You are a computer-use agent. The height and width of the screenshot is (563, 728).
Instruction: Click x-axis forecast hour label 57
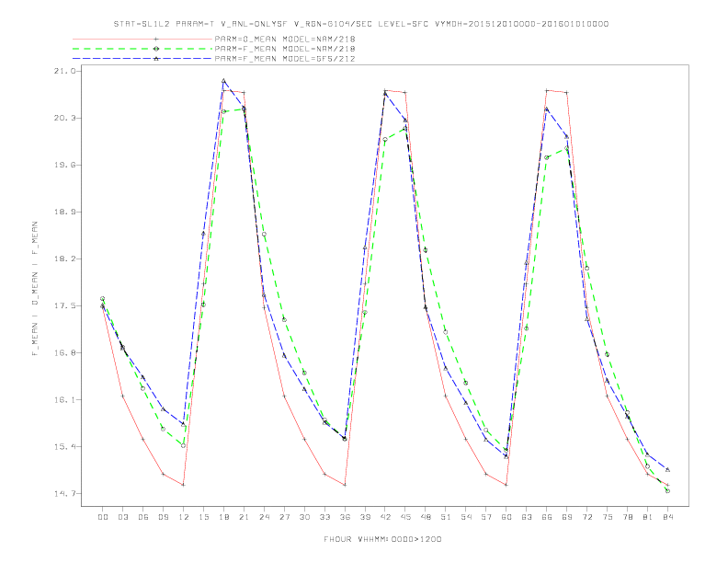[486, 517]
